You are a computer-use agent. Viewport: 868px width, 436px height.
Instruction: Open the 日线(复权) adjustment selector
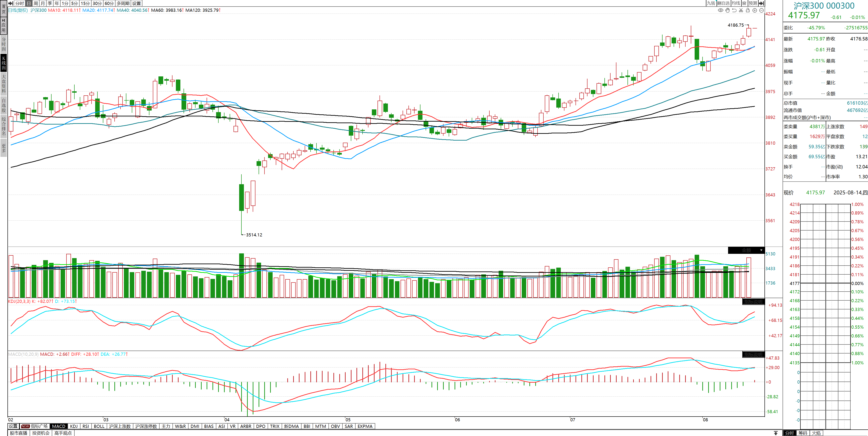(18, 10)
